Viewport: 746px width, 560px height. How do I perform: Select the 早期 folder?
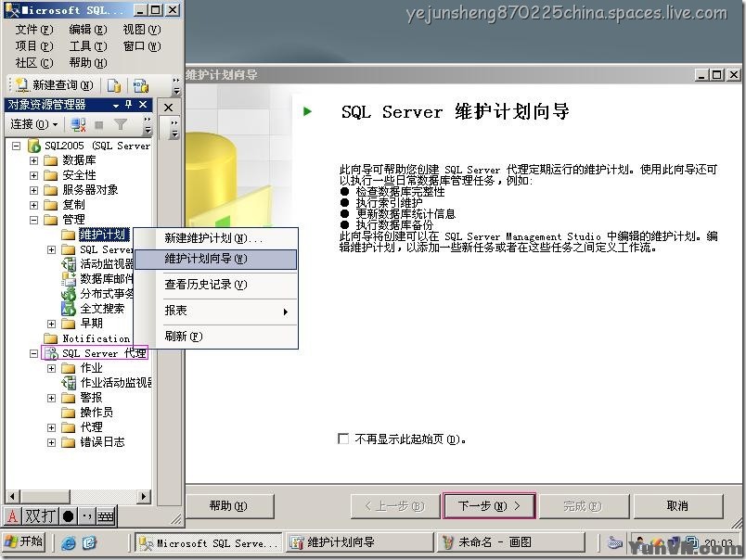click(83, 324)
